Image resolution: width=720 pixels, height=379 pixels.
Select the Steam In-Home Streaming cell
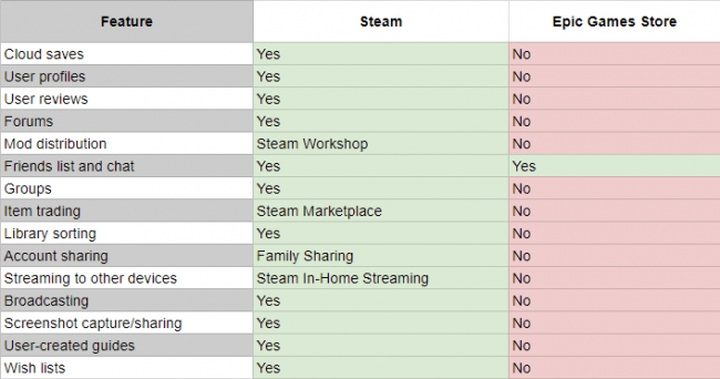[x=381, y=278]
